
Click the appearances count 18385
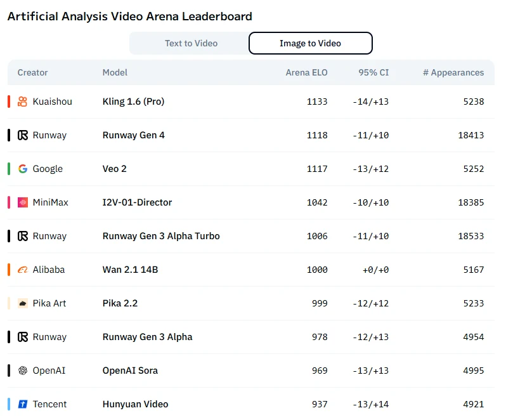coord(471,202)
